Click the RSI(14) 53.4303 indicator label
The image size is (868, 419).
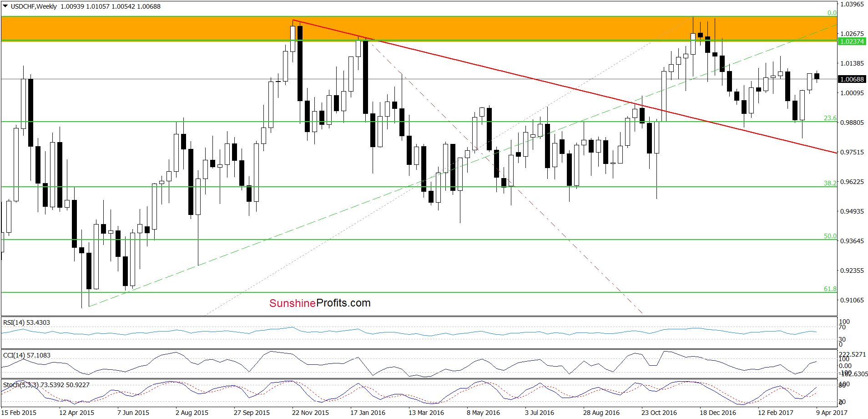pos(26,322)
